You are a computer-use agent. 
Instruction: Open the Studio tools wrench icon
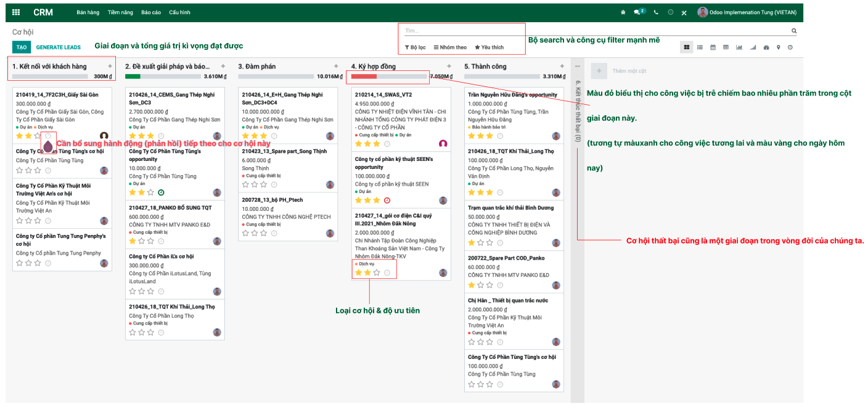coord(684,12)
